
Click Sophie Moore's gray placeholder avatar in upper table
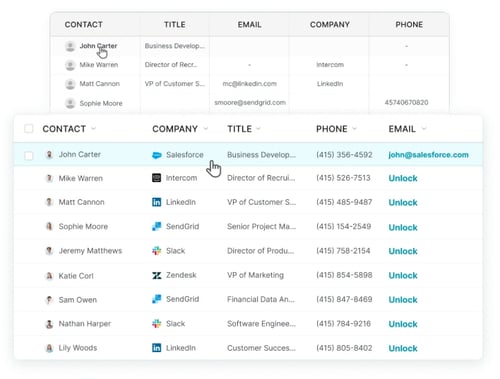click(x=70, y=103)
